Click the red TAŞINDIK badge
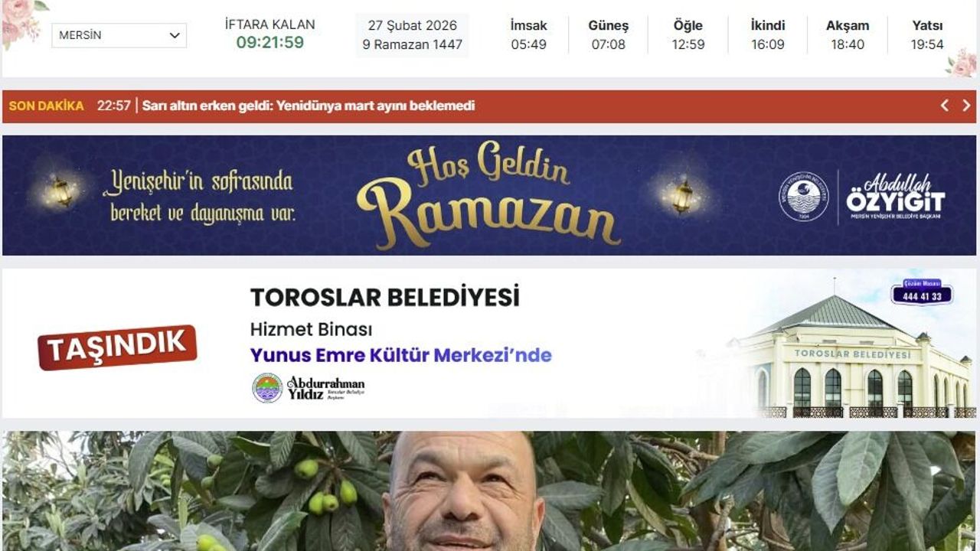Viewport: 980px width, 551px height. pos(117,347)
